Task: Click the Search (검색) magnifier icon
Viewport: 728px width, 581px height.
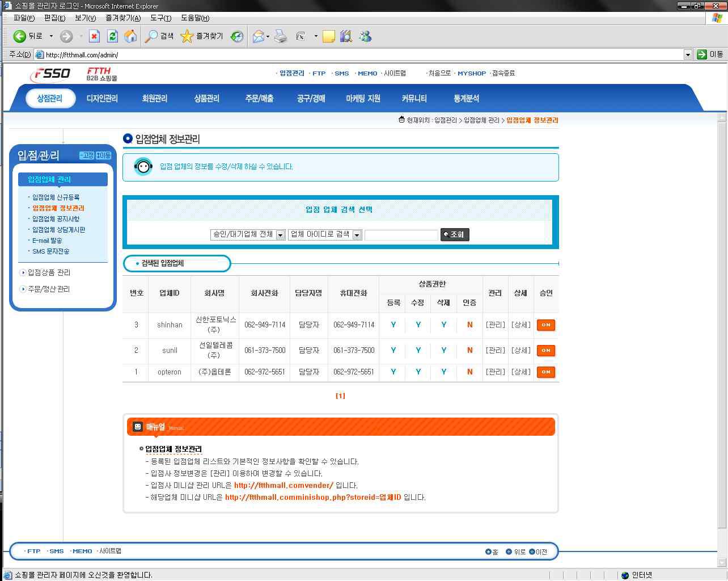Action: tap(151, 36)
